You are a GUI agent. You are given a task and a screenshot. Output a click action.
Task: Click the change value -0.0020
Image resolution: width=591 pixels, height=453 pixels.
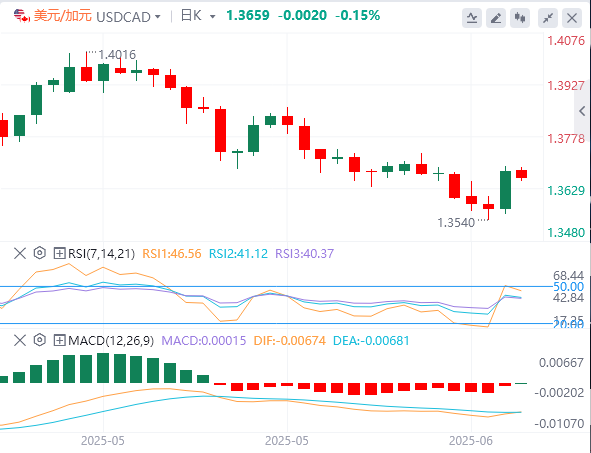coord(302,15)
